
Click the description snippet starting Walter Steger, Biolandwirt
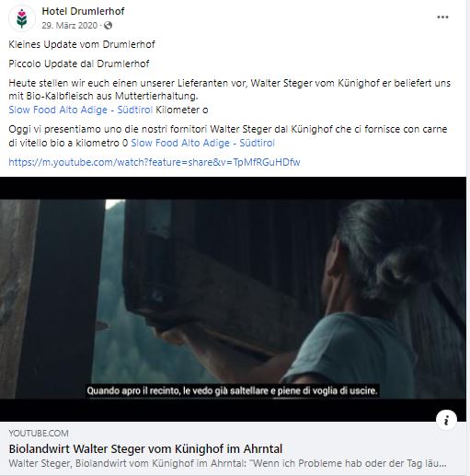(x=227, y=463)
